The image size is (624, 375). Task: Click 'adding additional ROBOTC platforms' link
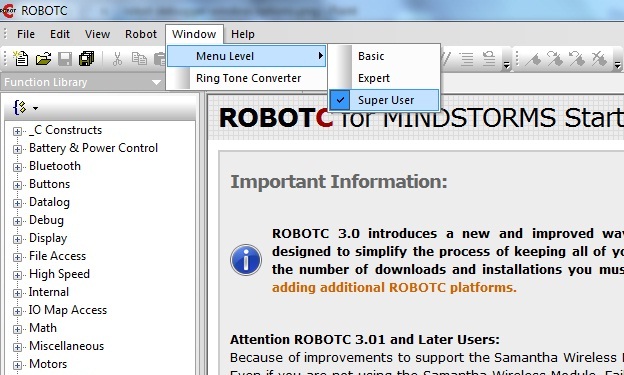click(x=394, y=287)
